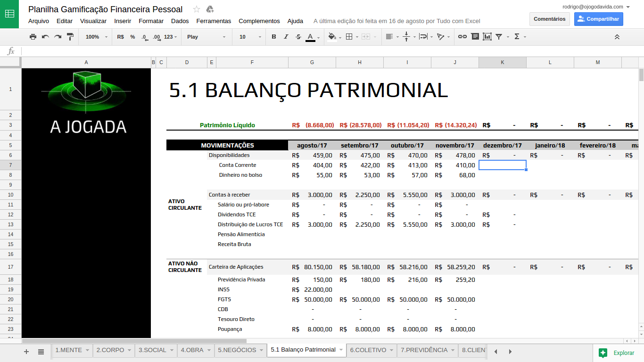Click the Filter icon
The height and width of the screenshot is (362, 644).
click(x=499, y=37)
